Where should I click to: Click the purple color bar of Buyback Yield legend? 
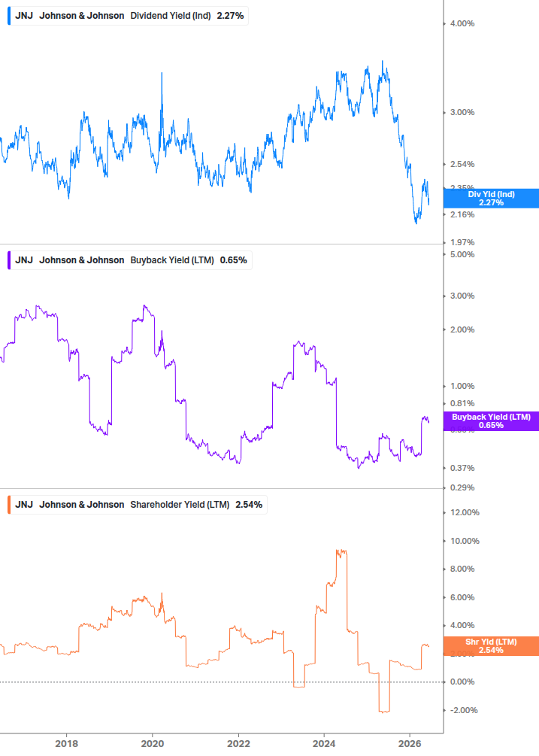tap(9, 260)
